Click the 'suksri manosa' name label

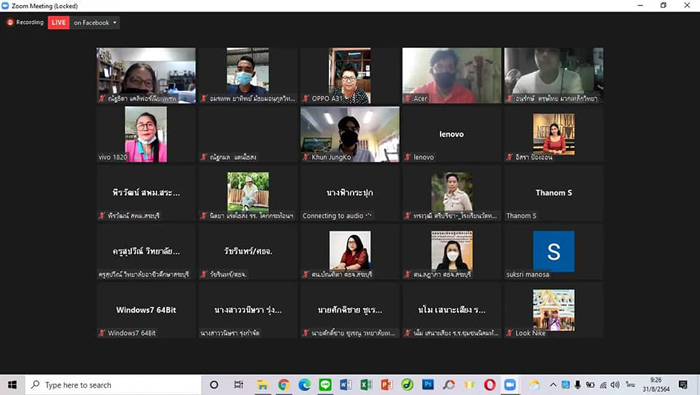(x=528, y=274)
